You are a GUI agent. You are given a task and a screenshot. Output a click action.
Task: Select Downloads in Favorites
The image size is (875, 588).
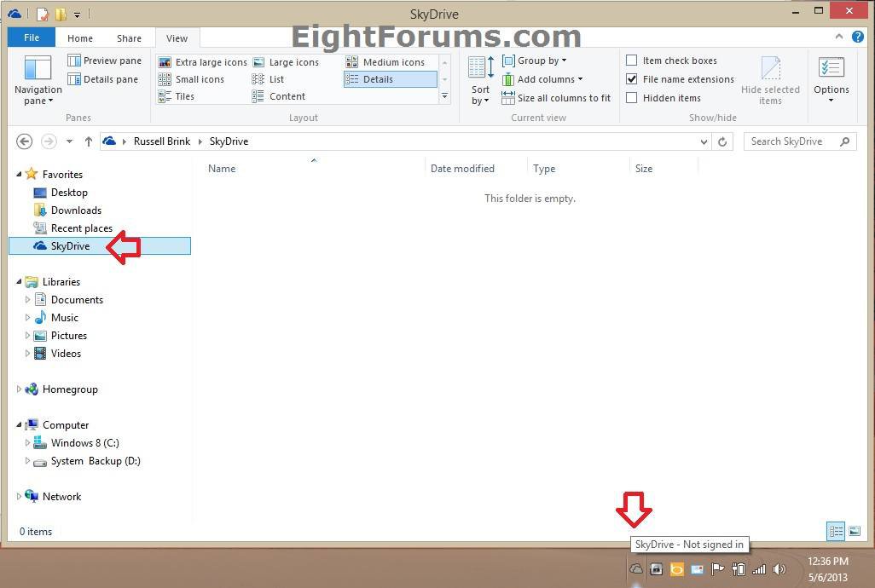pos(77,210)
